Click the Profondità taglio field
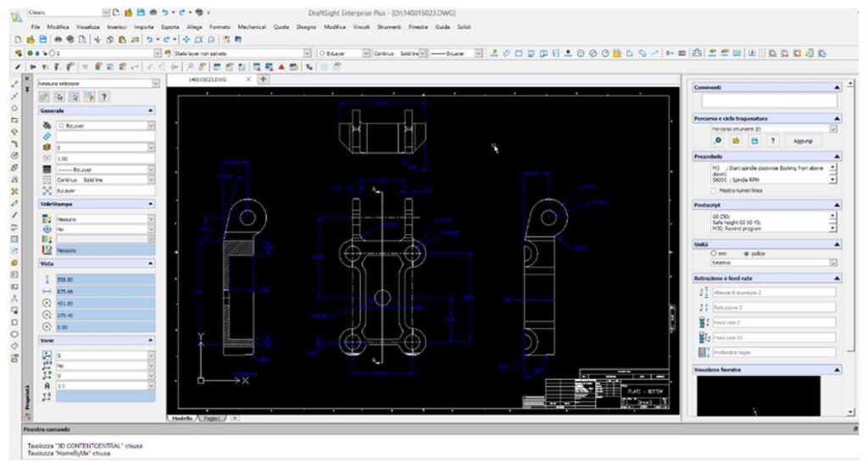The width and height of the screenshot is (868, 470). (773, 352)
